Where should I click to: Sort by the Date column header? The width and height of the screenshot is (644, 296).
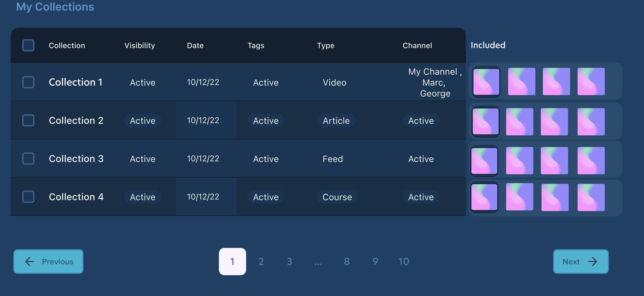pos(195,45)
